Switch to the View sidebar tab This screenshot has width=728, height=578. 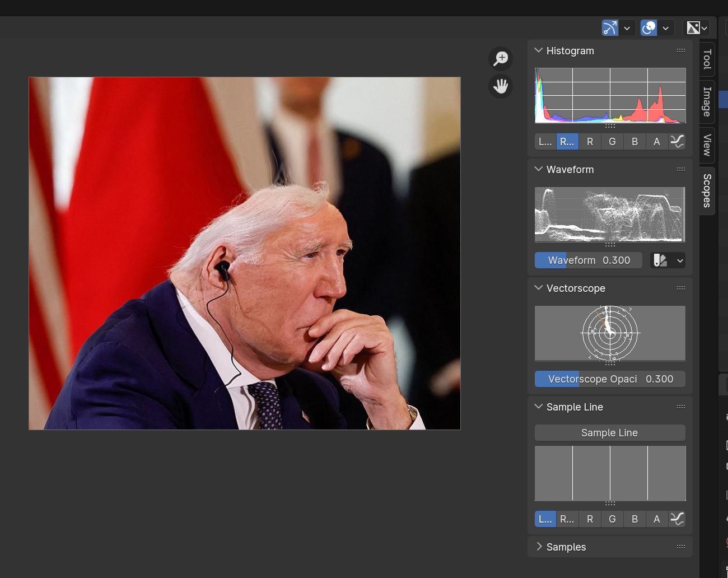click(707, 145)
